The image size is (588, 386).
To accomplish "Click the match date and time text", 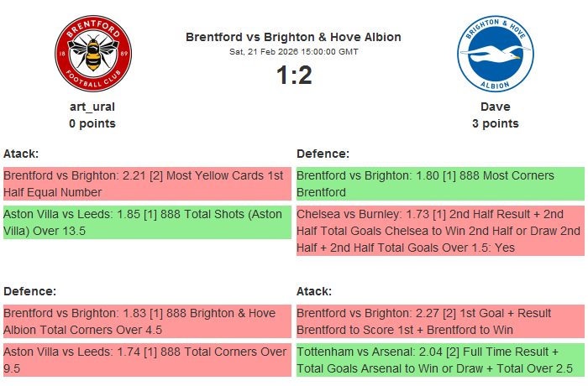I will point(293,52).
